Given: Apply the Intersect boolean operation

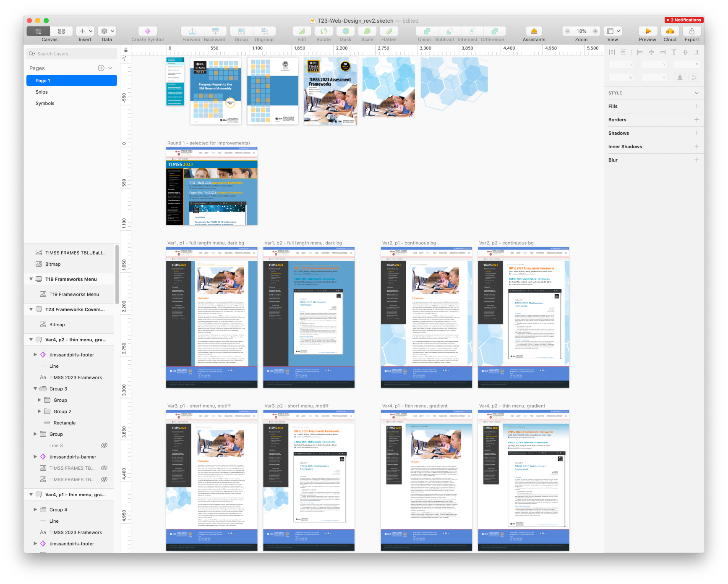Looking at the screenshot, I should [x=472, y=31].
